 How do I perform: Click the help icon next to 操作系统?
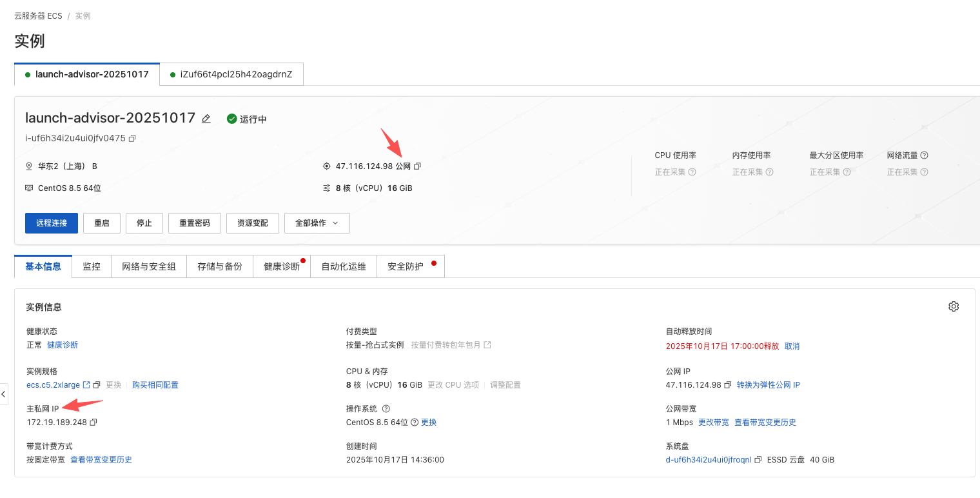[x=386, y=409]
